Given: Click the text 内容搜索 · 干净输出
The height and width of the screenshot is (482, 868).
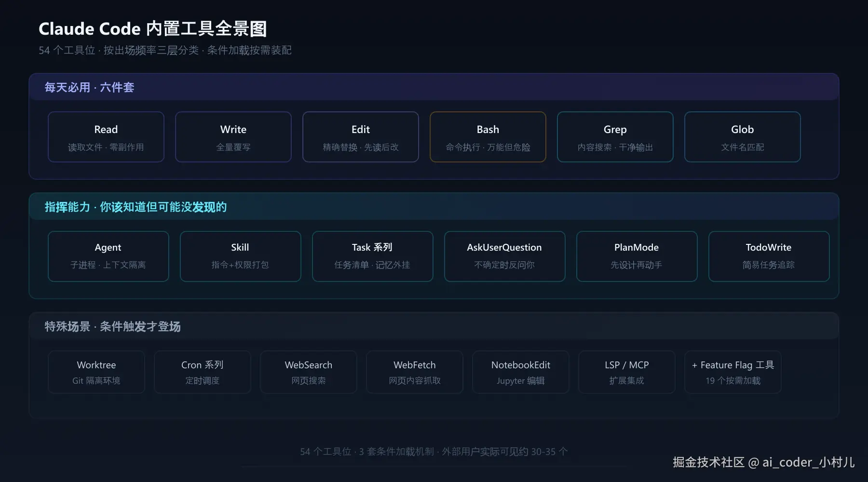Looking at the screenshot, I should click(615, 147).
